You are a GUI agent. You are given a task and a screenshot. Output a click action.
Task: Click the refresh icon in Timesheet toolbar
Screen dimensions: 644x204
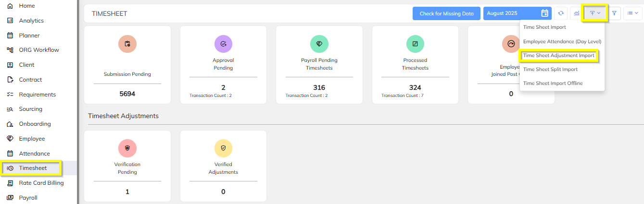click(x=560, y=13)
